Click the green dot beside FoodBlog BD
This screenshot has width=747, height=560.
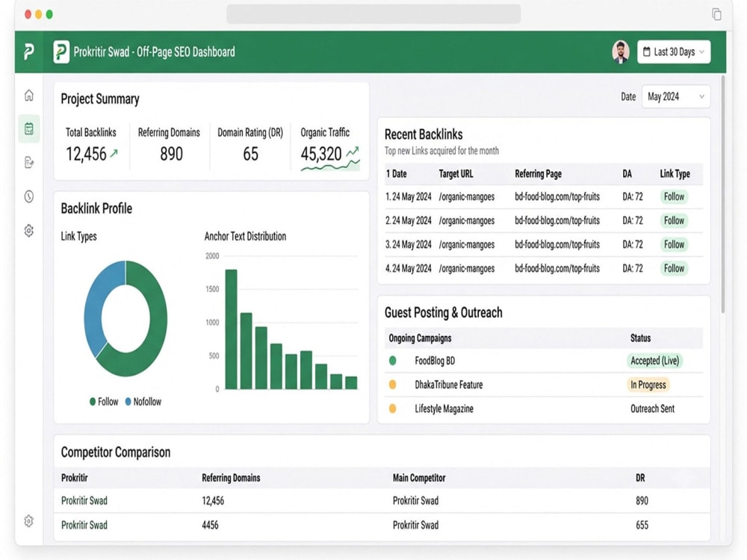[393, 361]
